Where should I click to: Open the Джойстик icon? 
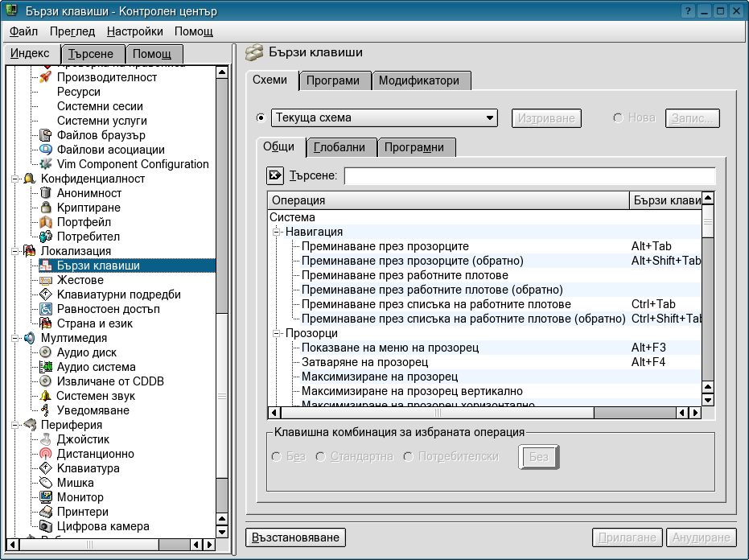[x=46, y=439]
